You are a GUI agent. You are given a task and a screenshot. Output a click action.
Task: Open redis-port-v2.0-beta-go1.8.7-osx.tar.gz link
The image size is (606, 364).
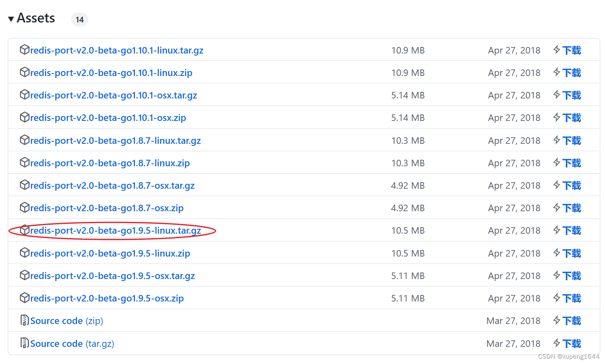tap(112, 185)
